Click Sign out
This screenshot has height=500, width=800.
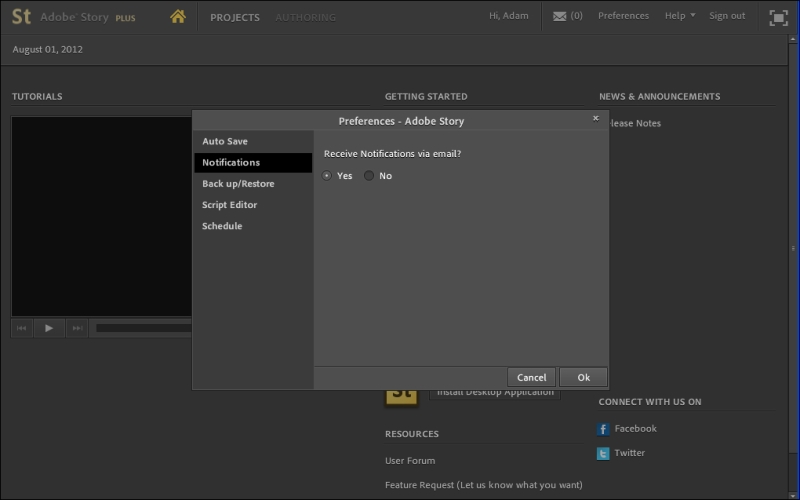coord(727,16)
